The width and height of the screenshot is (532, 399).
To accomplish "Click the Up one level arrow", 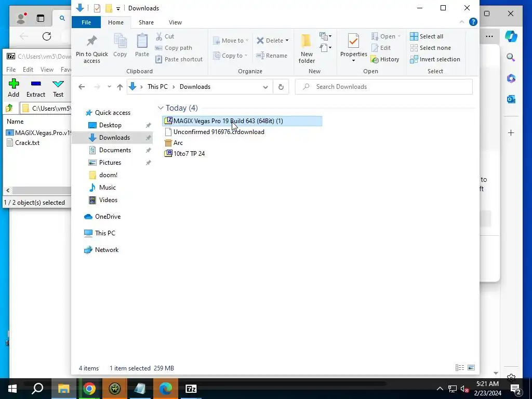I will pos(120,87).
